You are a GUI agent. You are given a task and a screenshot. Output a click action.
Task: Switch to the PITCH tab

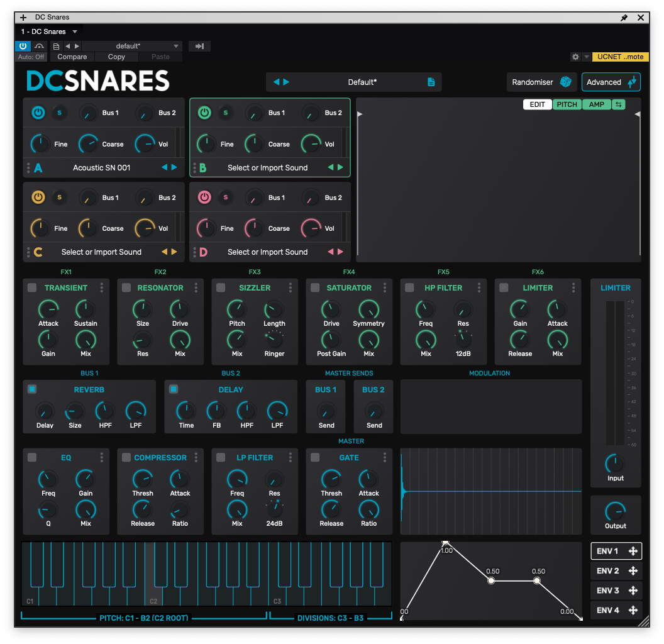tap(567, 104)
